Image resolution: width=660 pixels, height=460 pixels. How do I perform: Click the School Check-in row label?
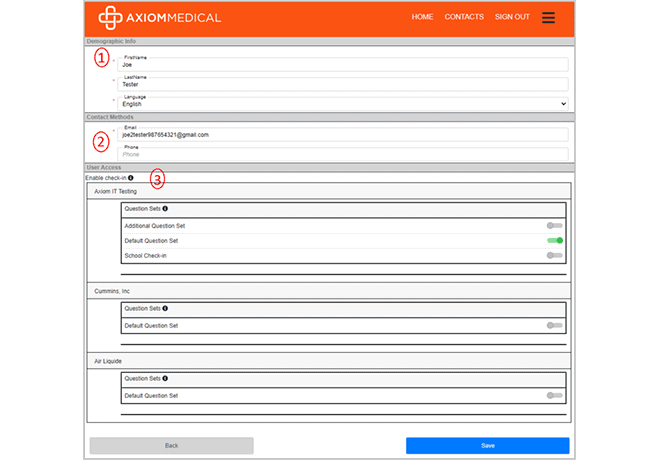[145, 256]
